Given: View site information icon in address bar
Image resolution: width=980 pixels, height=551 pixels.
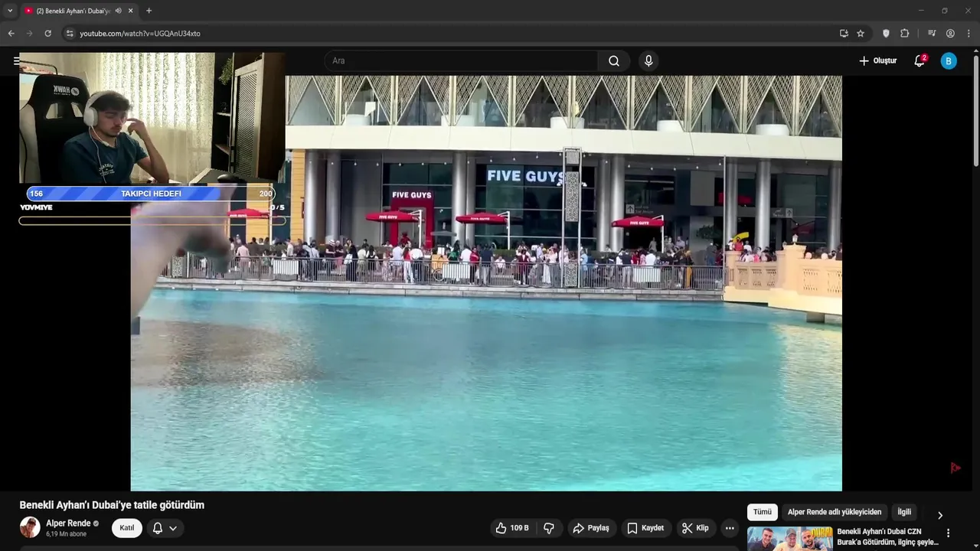Looking at the screenshot, I should point(70,34).
